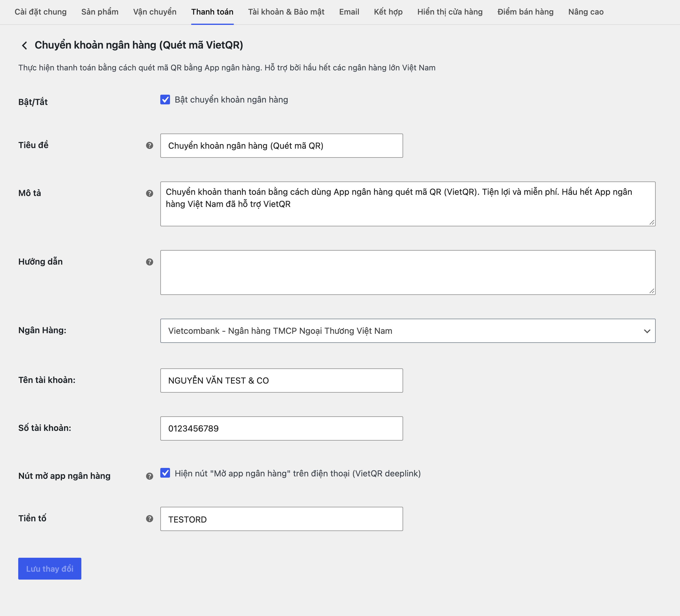Show help tooltip for Tiền tố field
The height and width of the screenshot is (616, 680).
[x=149, y=519]
